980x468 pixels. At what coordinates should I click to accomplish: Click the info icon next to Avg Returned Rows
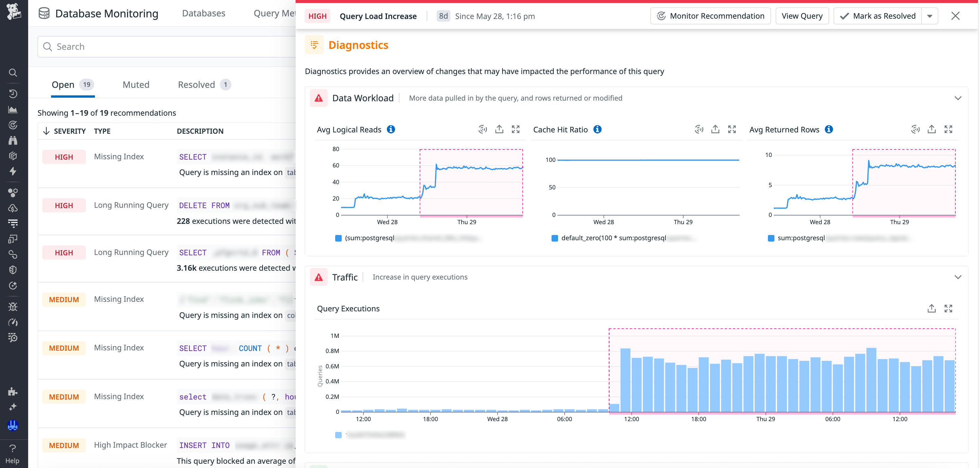click(x=829, y=129)
